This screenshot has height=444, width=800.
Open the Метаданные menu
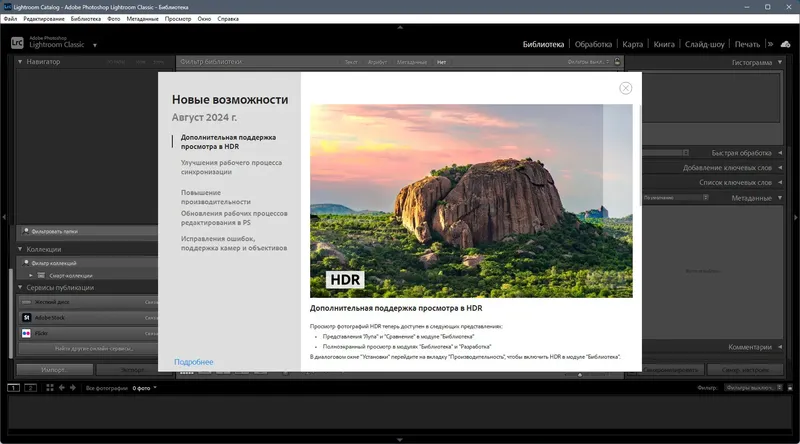pyautogui.click(x=142, y=19)
